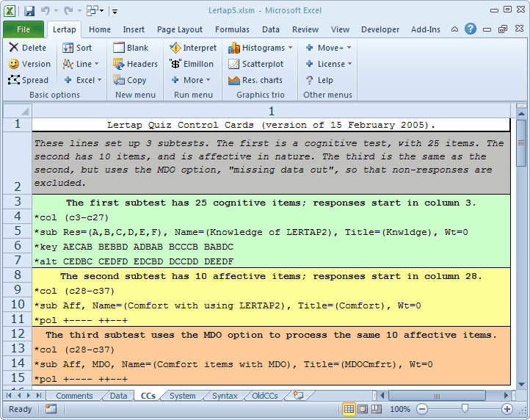The height and width of the screenshot is (420, 530).
Task: Click the horizontal scrollbar right arrow
Action: (506, 395)
